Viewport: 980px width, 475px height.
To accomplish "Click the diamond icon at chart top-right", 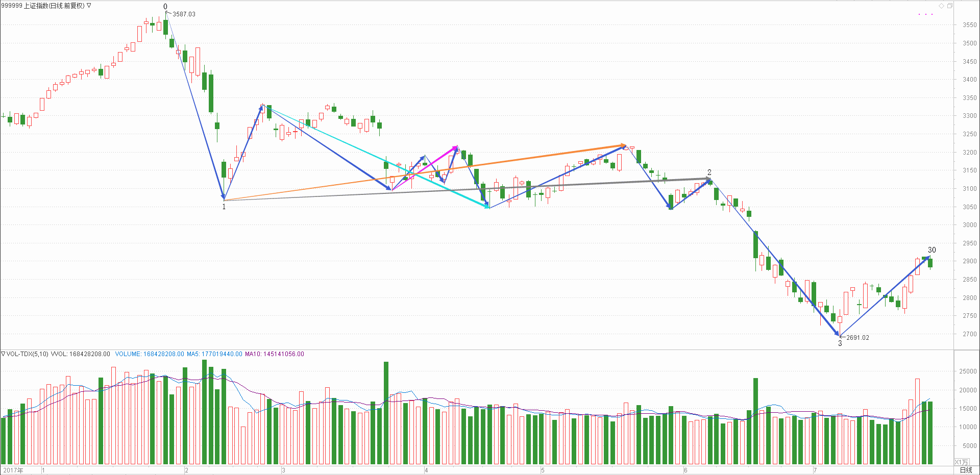I will click(x=941, y=6).
